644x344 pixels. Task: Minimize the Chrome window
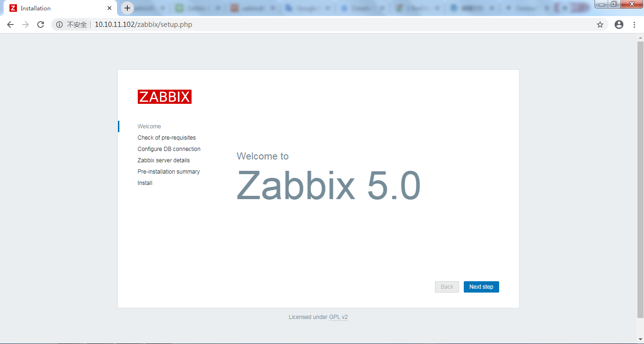(602, 4)
